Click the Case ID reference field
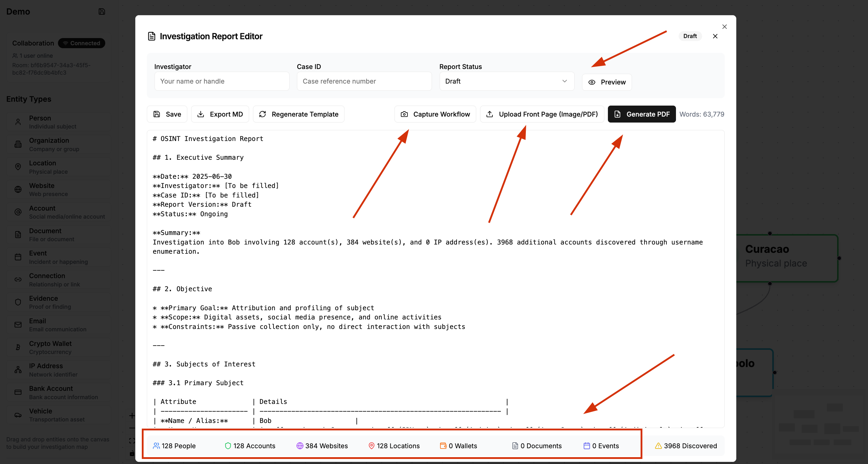Screen dimensions: 868x464 (x=364, y=81)
